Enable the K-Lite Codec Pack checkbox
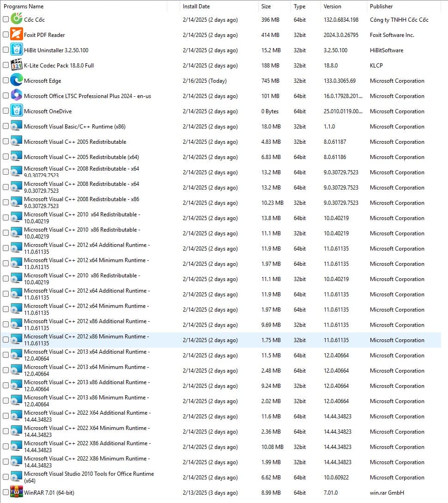The image size is (448, 503). (6, 65)
